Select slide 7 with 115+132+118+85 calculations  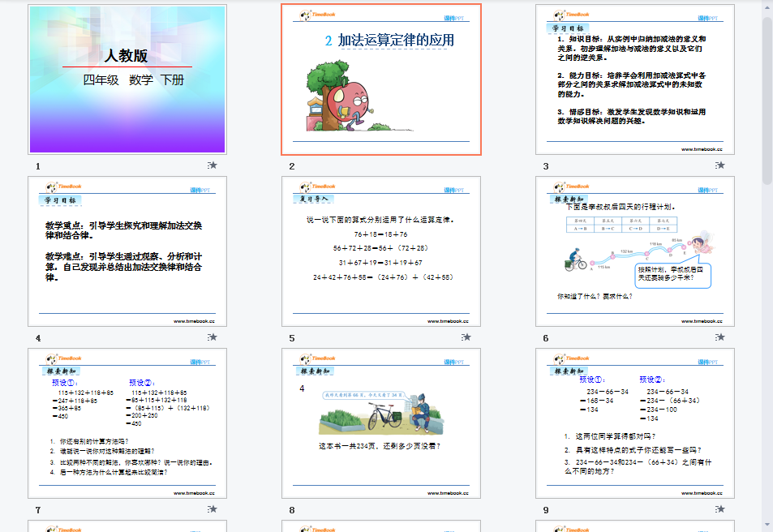127,423
